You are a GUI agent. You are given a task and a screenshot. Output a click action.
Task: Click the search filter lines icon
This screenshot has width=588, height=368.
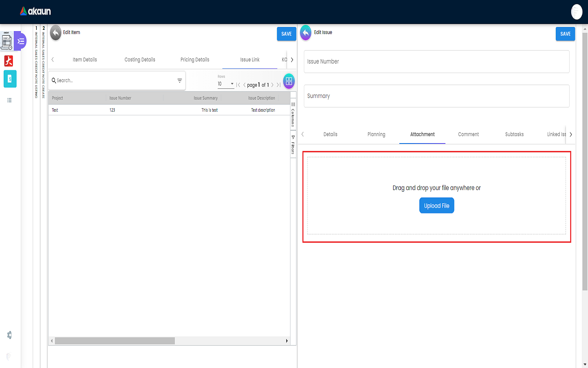click(180, 81)
